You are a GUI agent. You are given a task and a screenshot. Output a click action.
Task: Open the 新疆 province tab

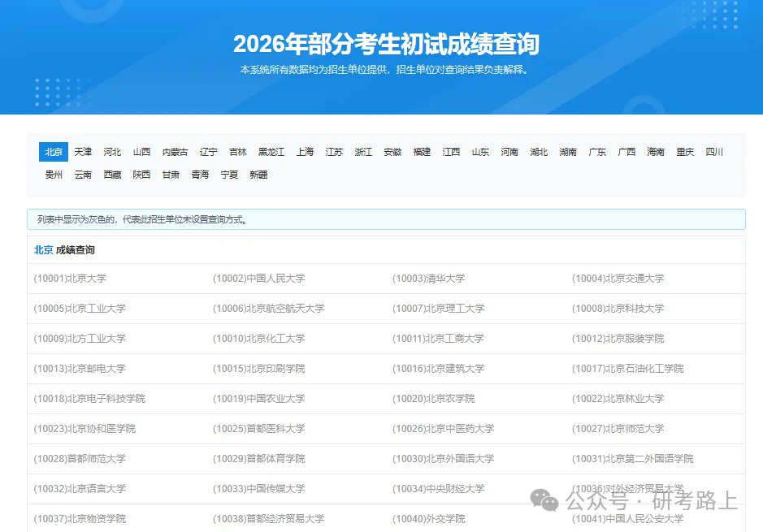[x=259, y=175]
